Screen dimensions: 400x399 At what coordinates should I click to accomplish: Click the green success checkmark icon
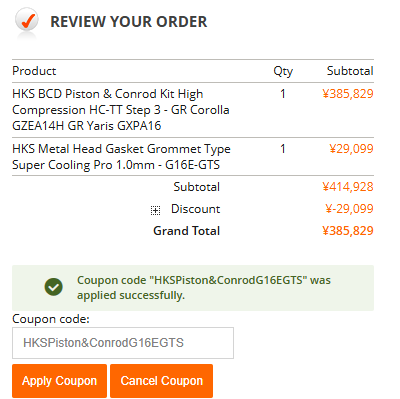coord(54,287)
